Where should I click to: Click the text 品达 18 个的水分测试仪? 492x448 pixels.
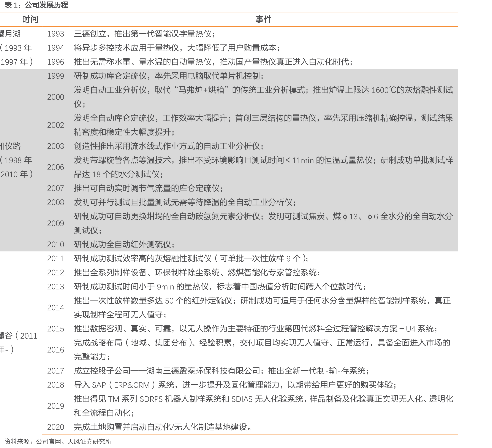click(x=117, y=174)
